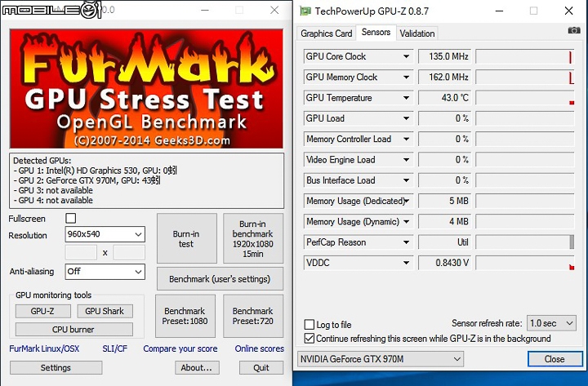The width and height of the screenshot is (588, 386).
Task: Expand the Memory Usage (Dynamic) dropdown
Action: pyautogui.click(x=406, y=221)
